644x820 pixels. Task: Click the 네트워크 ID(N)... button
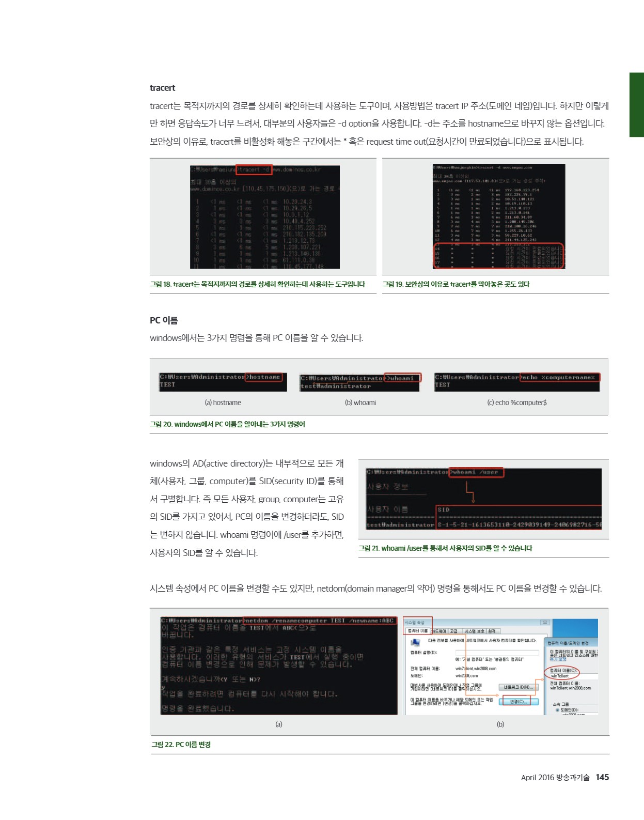[518, 687]
